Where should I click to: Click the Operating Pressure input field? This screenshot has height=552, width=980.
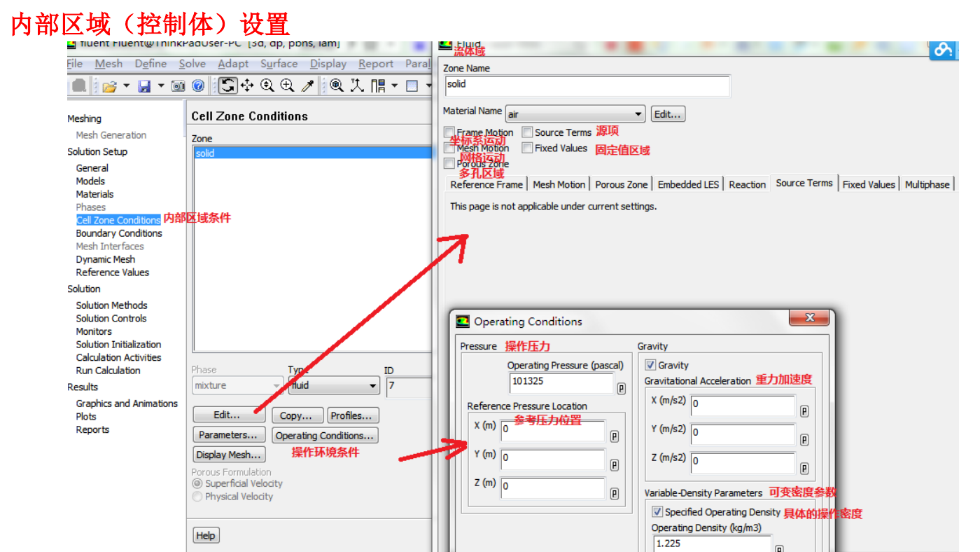point(561,382)
